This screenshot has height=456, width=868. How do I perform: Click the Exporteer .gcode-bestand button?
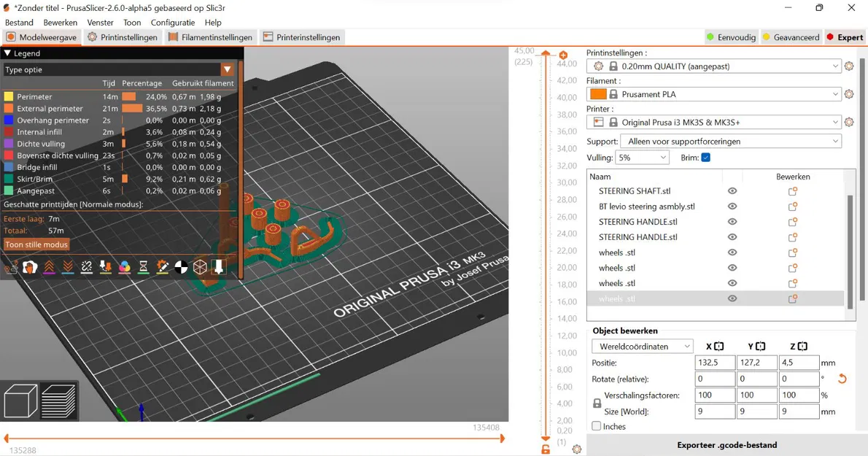tap(726, 445)
